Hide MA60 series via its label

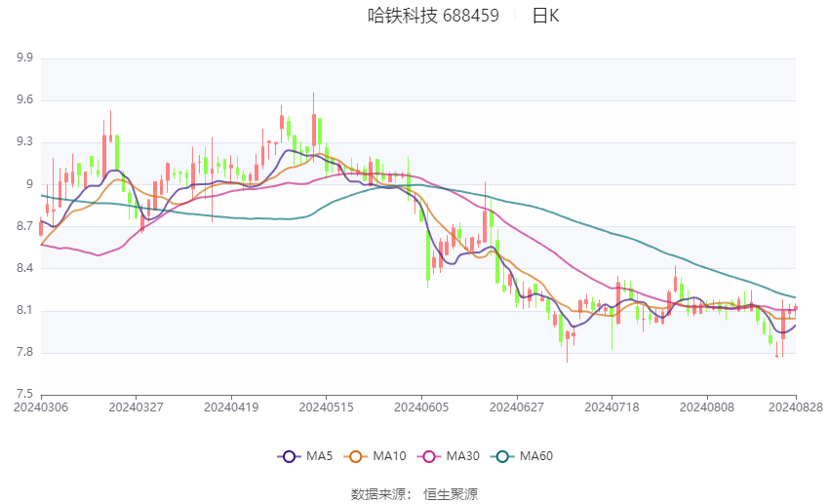click(x=536, y=456)
